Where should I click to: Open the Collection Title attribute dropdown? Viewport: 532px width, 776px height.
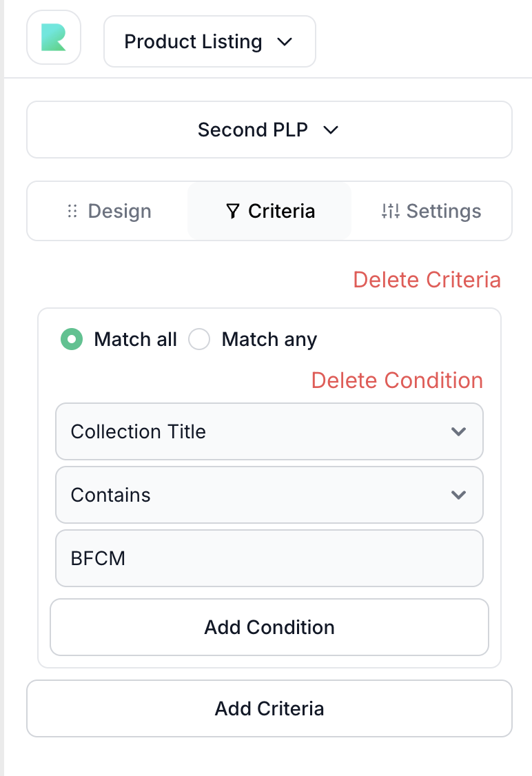click(x=269, y=432)
